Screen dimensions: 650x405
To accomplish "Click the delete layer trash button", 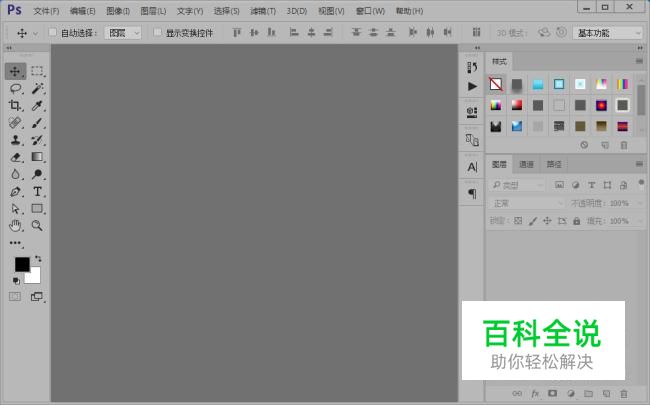I will pos(624,394).
